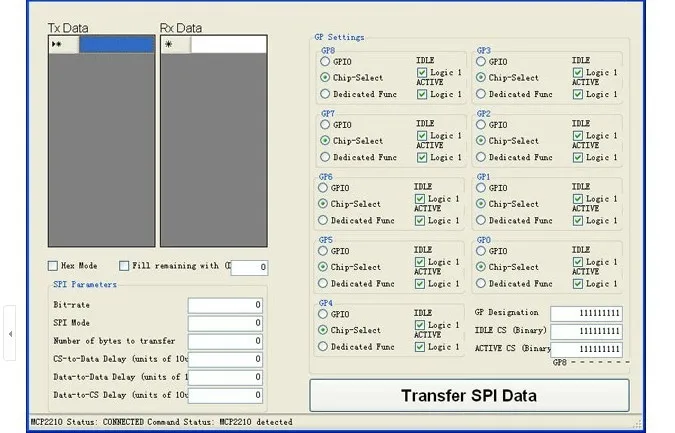Toggle GP5 ACTIVE Logic 1 checkbox
This screenshot has width=675, height=433.
tap(420, 284)
